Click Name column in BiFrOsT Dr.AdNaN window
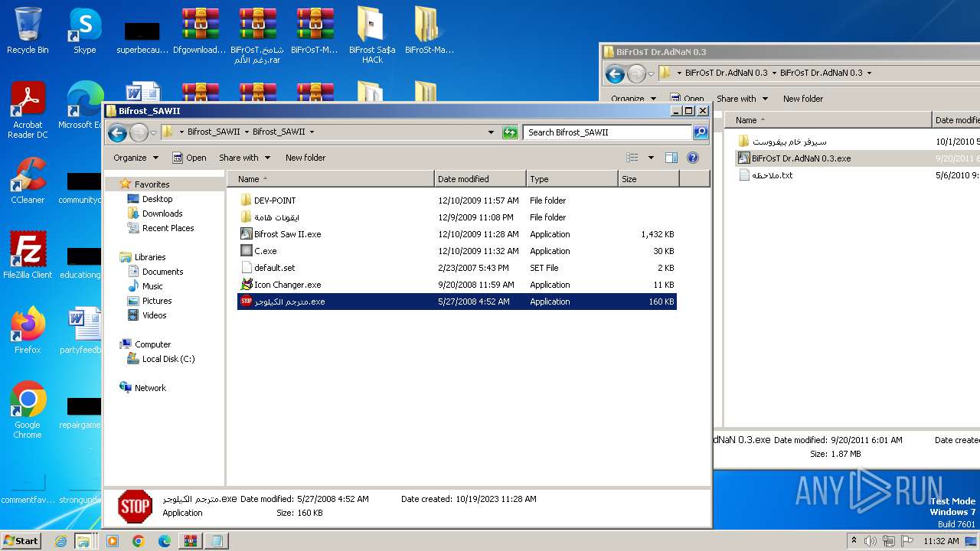980x551 pixels. tap(828, 120)
